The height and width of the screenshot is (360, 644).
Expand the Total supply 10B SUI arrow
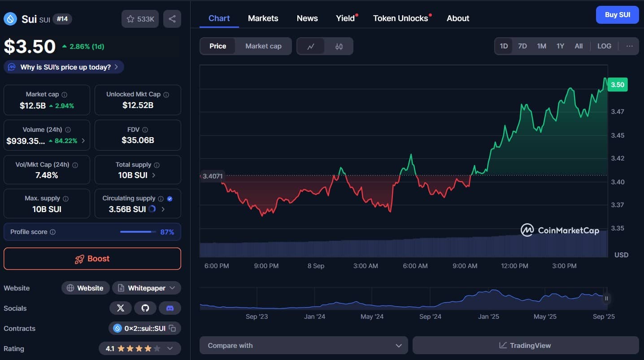pos(153,175)
